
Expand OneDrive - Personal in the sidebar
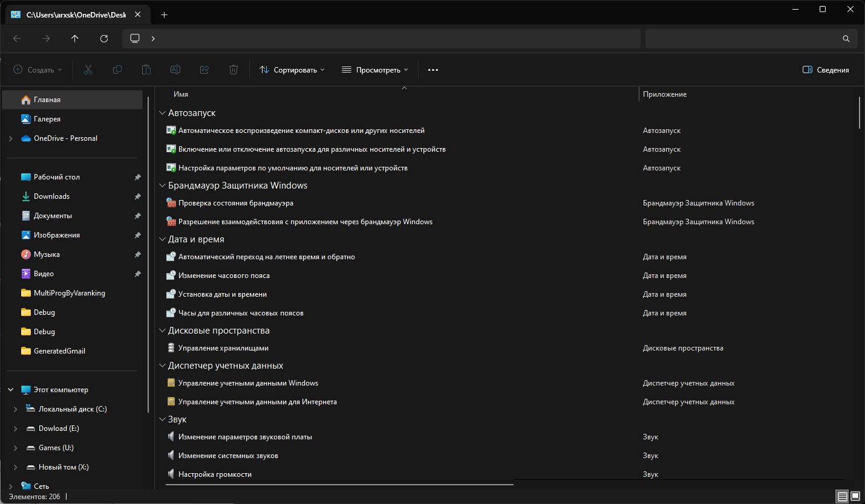pyautogui.click(x=11, y=138)
